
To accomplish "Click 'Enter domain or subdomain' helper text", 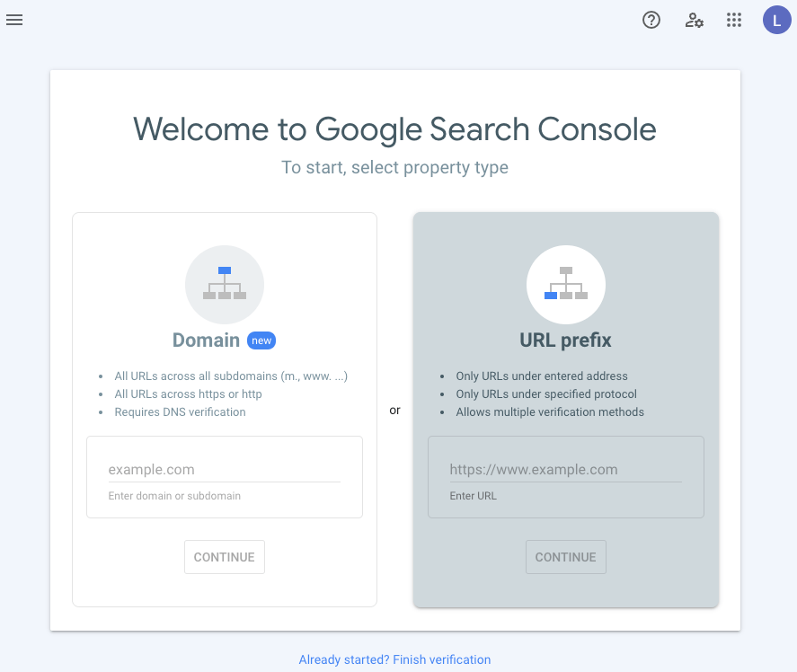I will pos(174,496).
